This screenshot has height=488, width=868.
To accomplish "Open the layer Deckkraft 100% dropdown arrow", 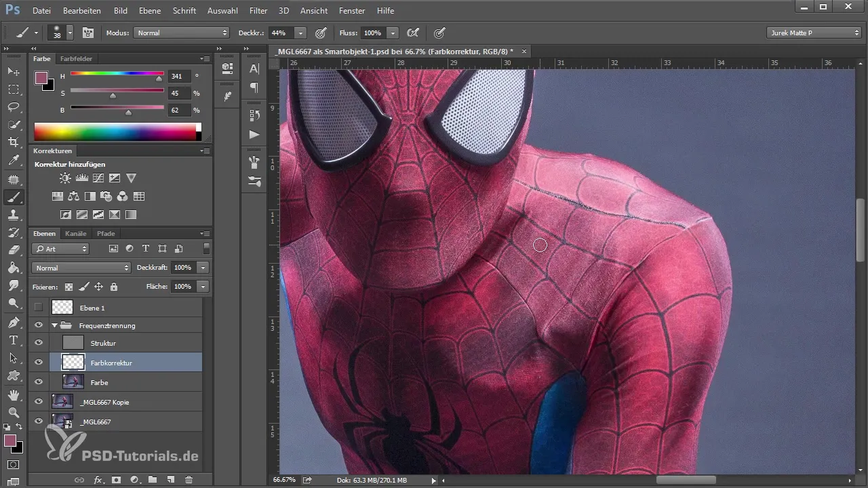I will pyautogui.click(x=203, y=268).
